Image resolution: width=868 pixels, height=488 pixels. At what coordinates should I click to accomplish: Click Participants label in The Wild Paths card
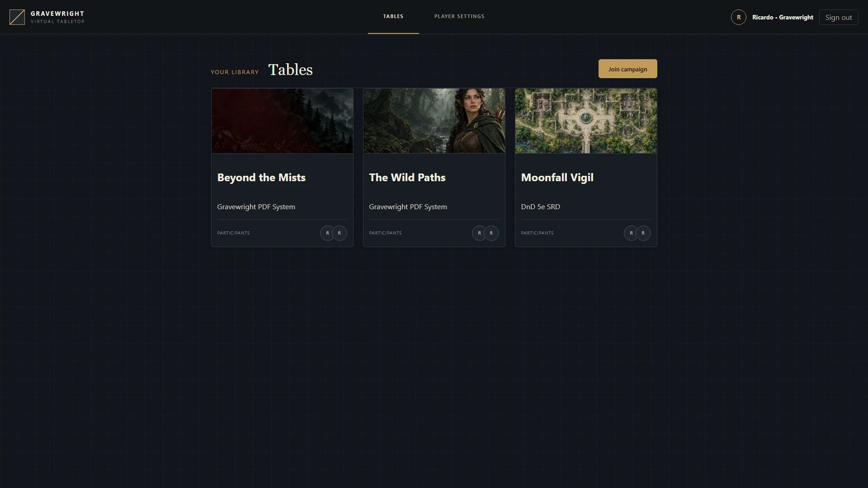point(385,233)
